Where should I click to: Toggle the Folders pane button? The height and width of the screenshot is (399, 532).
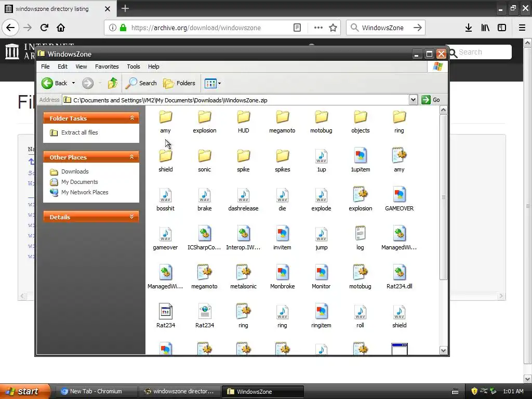[x=179, y=83]
